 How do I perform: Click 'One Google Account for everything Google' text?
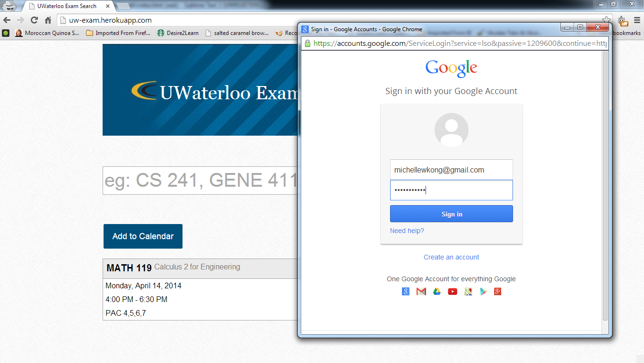pos(451,279)
